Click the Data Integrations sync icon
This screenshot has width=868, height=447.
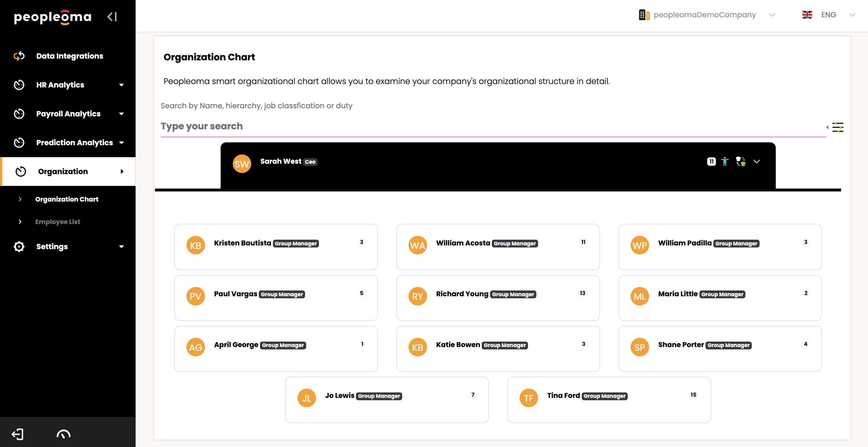(x=19, y=56)
